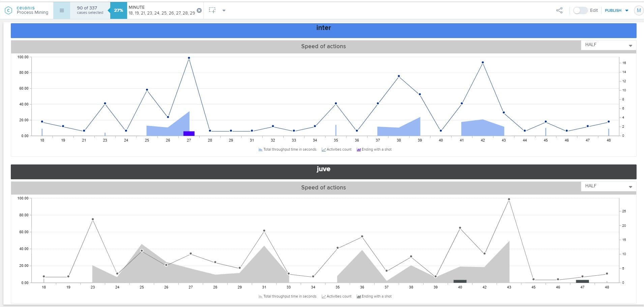The width and height of the screenshot is (644, 307).
Task: Toggle the Edit mode switch
Action: pos(580,10)
